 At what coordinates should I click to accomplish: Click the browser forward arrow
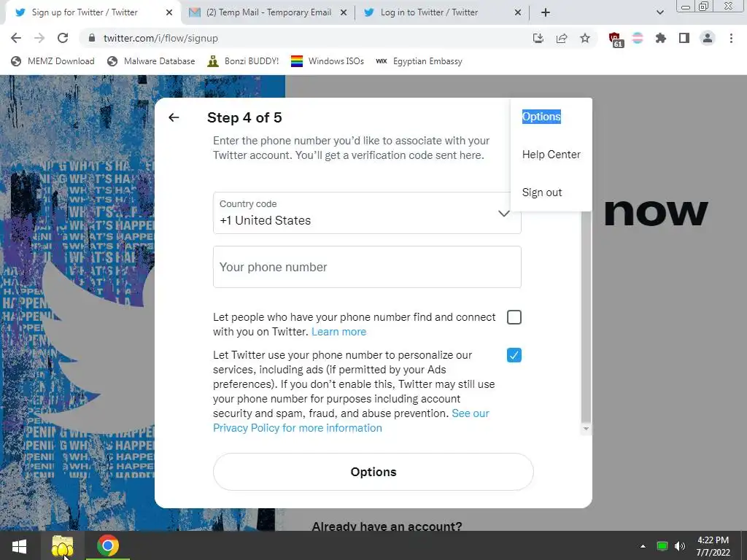coord(39,38)
